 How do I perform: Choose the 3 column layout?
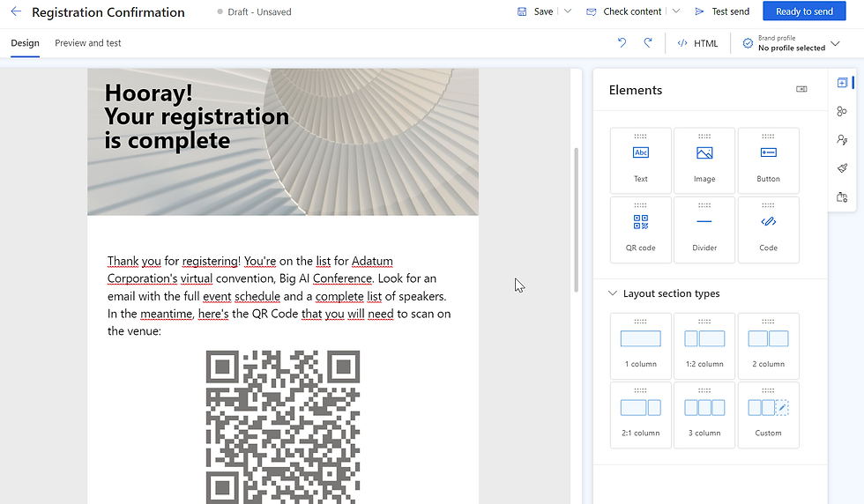(x=704, y=415)
